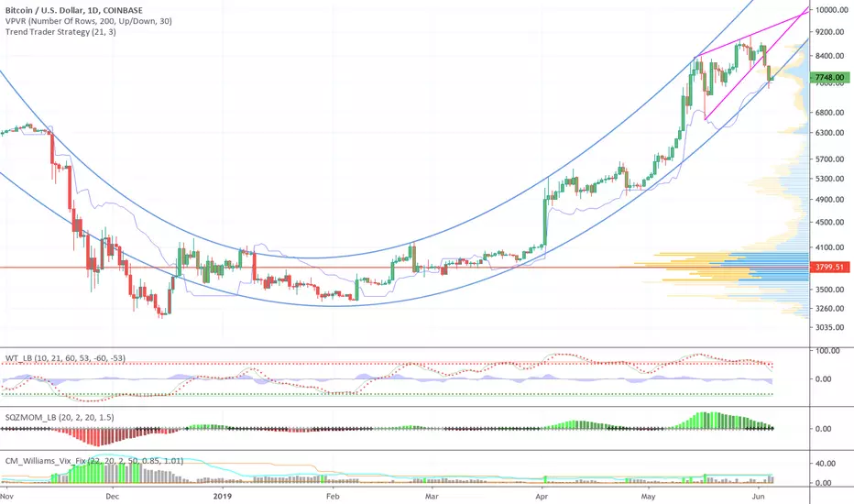Click the 3035.00 price axis label

point(830,327)
